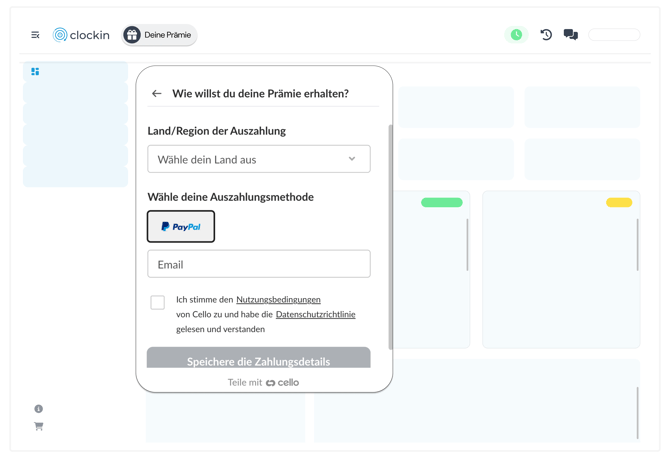Open the history icon

[546, 35]
